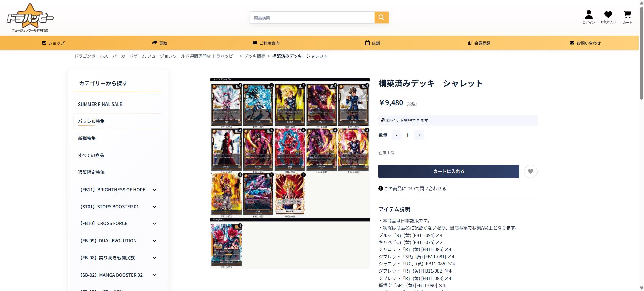The image size is (644, 291).
Task: Click the shop icon in navigation bar
Action: click(44, 43)
